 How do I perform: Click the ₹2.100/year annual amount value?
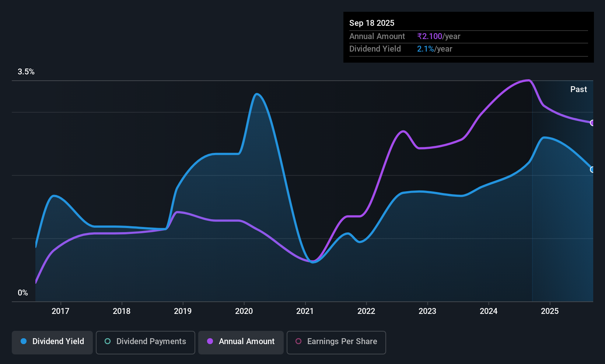click(x=439, y=36)
